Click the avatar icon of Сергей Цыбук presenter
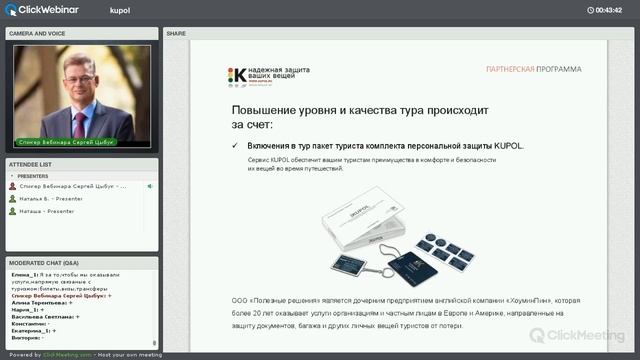Image resolution: width=640 pixels, height=360 pixels. pos(13,186)
